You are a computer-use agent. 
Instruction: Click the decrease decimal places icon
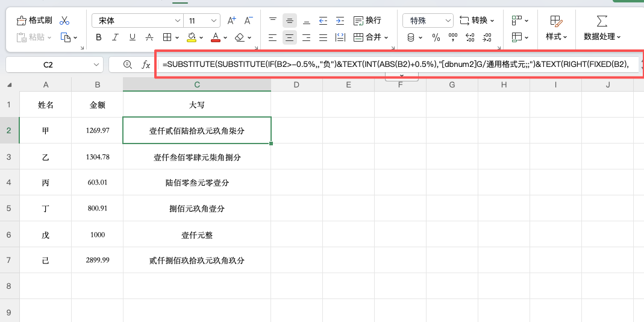pyautogui.click(x=487, y=38)
